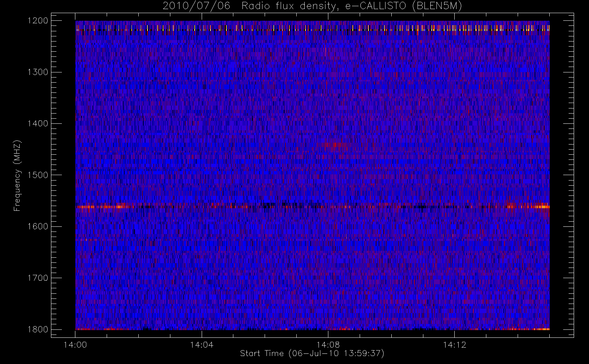Click the 14:04 time axis label
Image resolution: width=589 pixels, height=364 pixels.
pyautogui.click(x=202, y=345)
